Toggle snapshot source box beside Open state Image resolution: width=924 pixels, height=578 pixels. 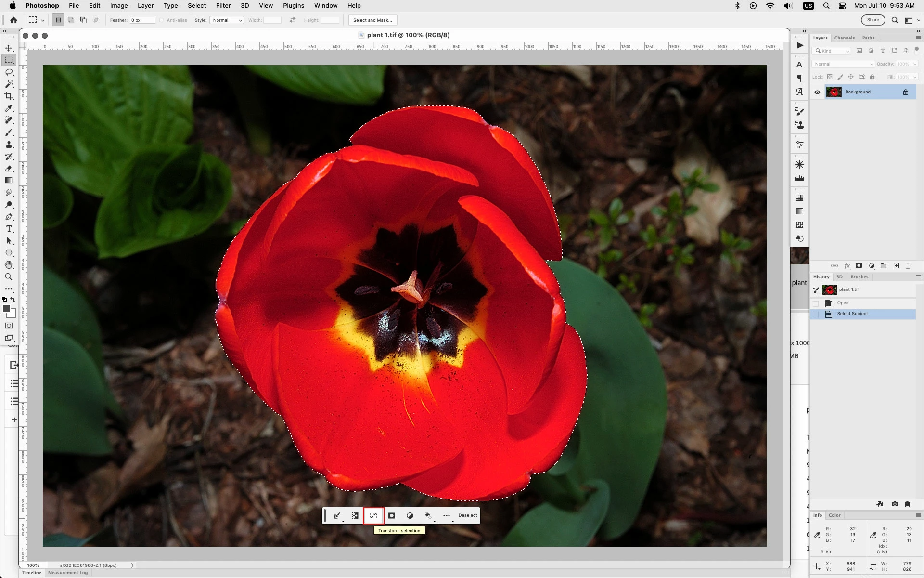(x=816, y=303)
